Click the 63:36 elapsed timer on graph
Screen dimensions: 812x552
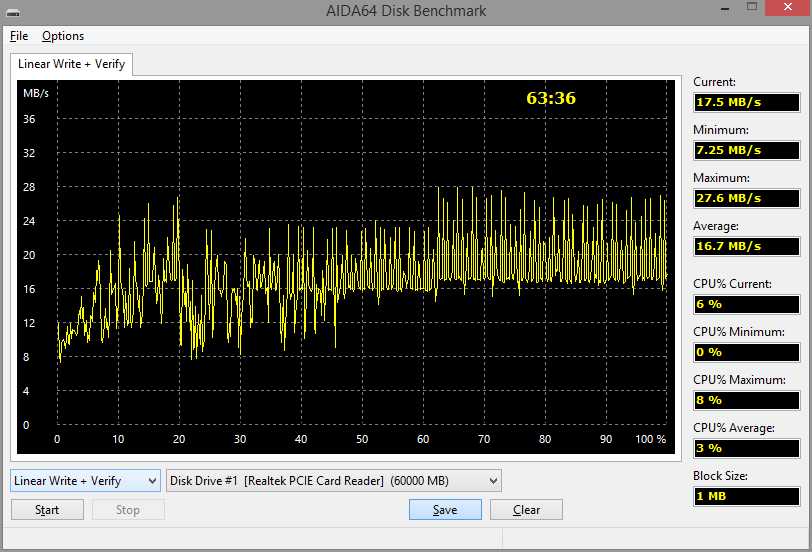[551, 98]
